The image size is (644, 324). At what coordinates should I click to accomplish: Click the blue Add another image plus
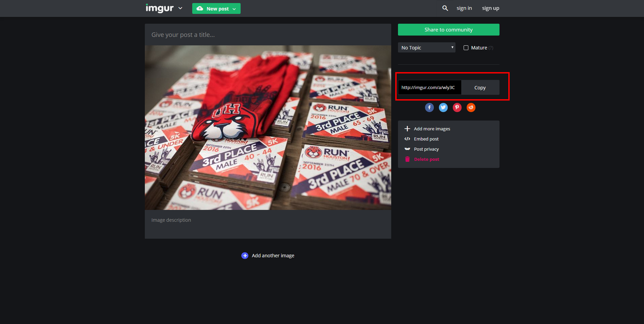pyautogui.click(x=245, y=256)
